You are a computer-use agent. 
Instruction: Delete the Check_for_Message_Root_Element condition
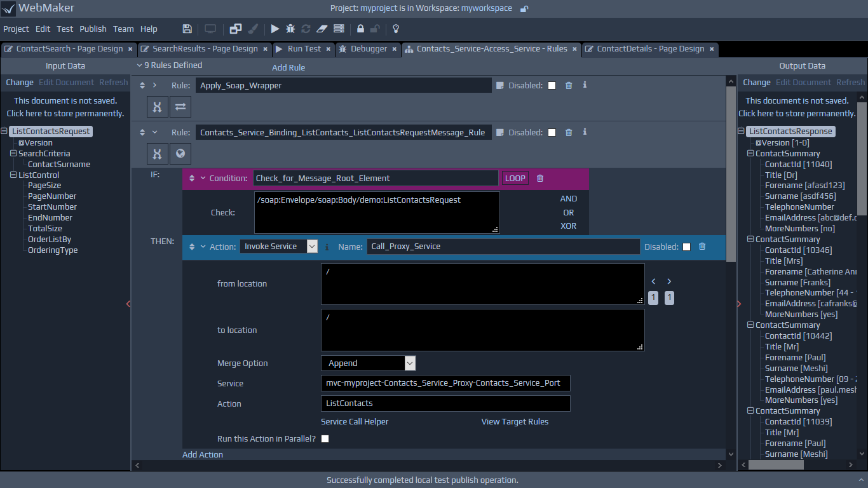coord(540,179)
